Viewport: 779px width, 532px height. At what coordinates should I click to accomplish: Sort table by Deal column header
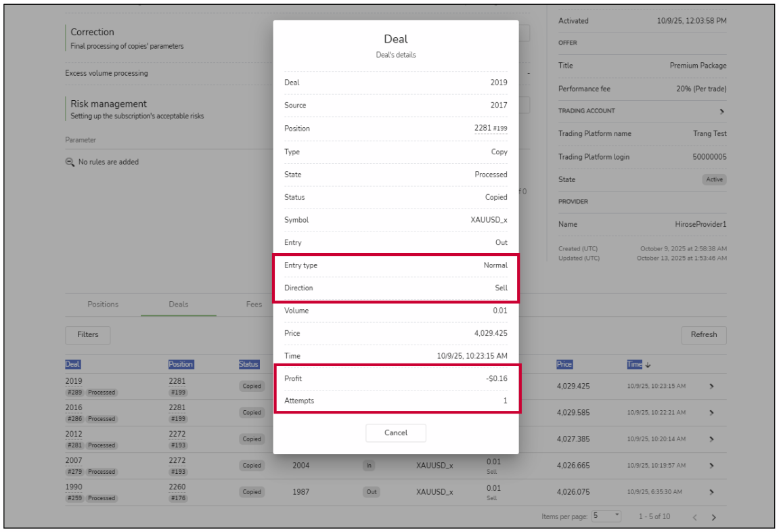coord(72,364)
